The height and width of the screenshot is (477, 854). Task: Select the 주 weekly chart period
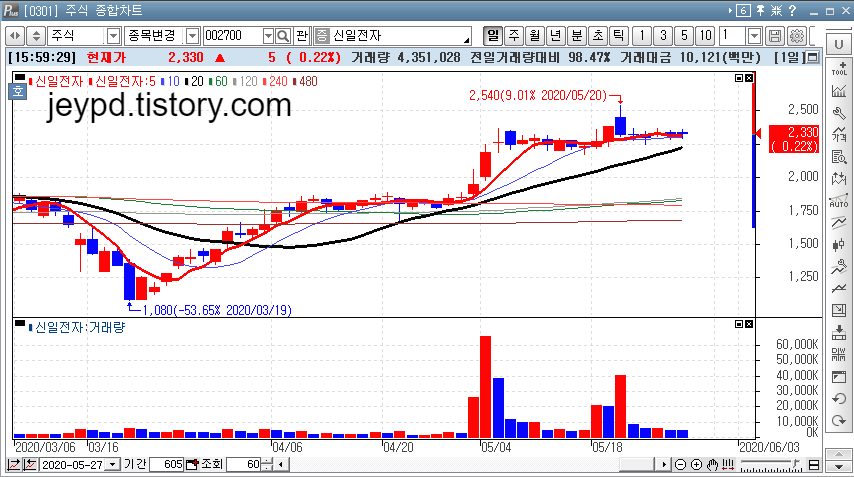(x=514, y=36)
